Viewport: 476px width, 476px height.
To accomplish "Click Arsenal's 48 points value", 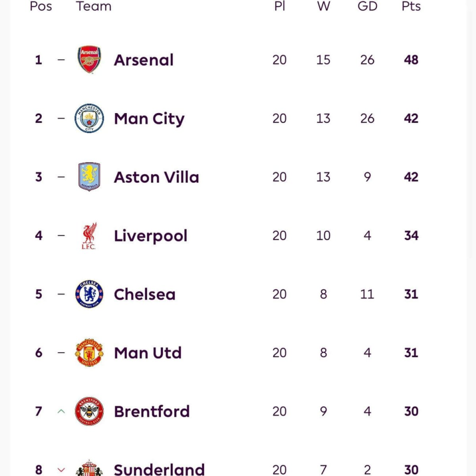I will [x=411, y=60].
